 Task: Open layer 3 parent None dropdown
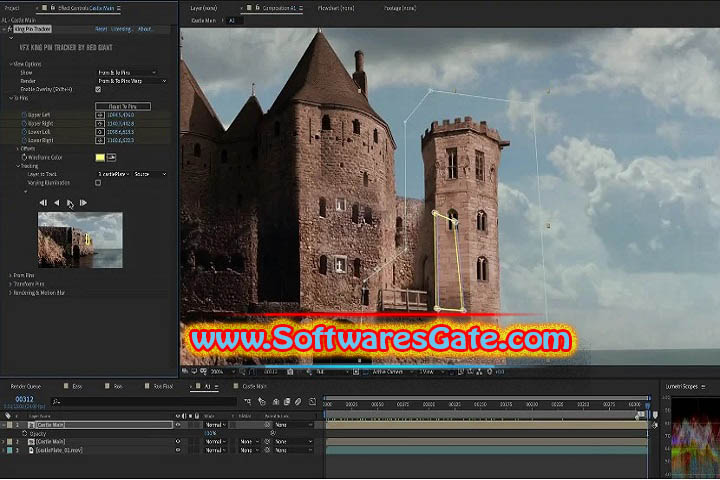(293, 450)
